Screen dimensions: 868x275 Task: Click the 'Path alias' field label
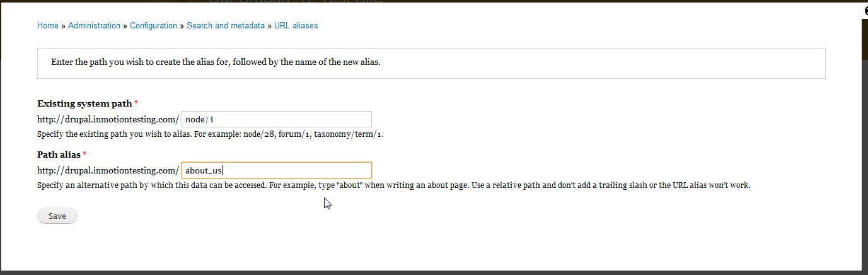[59, 155]
